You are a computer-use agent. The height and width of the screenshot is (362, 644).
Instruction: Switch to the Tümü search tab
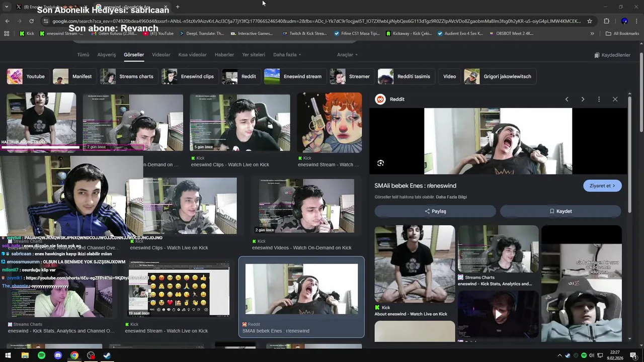[x=83, y=55]
